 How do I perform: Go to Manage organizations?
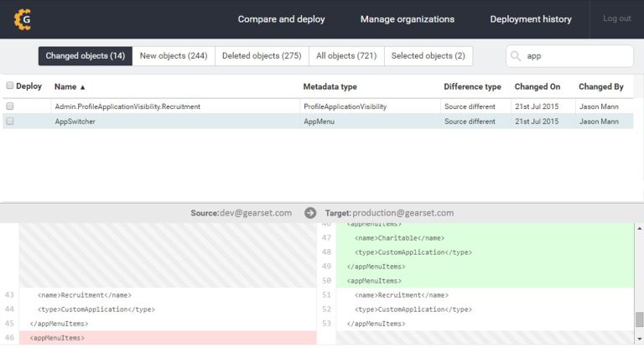pyautogui.click(x=407, y=19)
